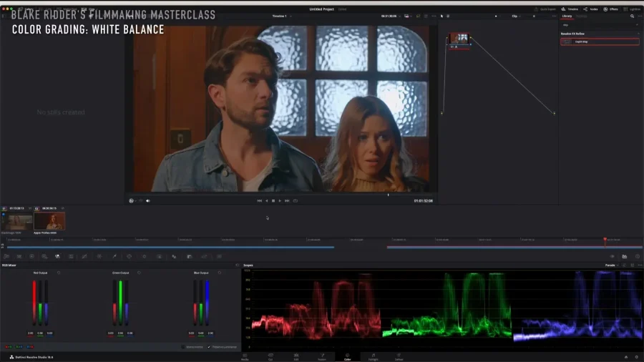This screenshot has height=362, width=644.
Task: Reset the Green Output channel
Action: tap(139, 273)
